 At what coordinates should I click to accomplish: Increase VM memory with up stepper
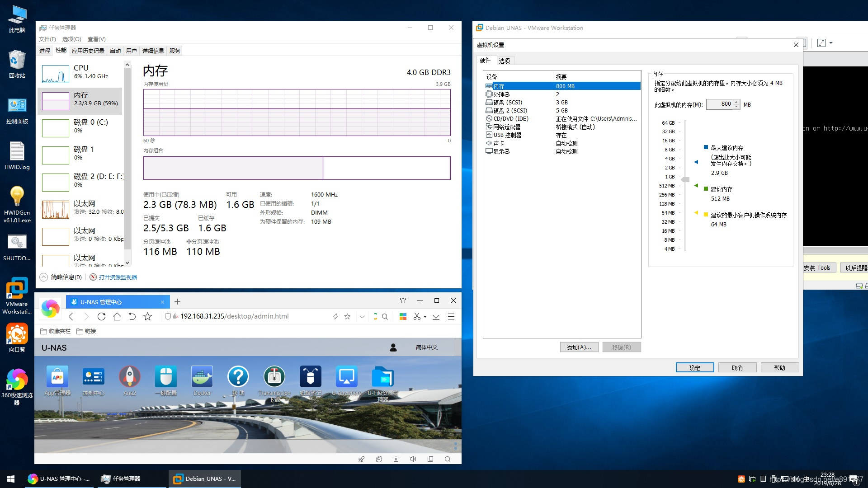pos(736,102)
